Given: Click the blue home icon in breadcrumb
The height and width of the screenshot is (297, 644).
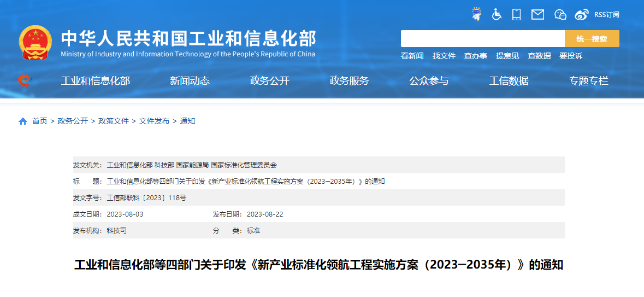Looking at the screenshot, I should [x=23, y=121].
